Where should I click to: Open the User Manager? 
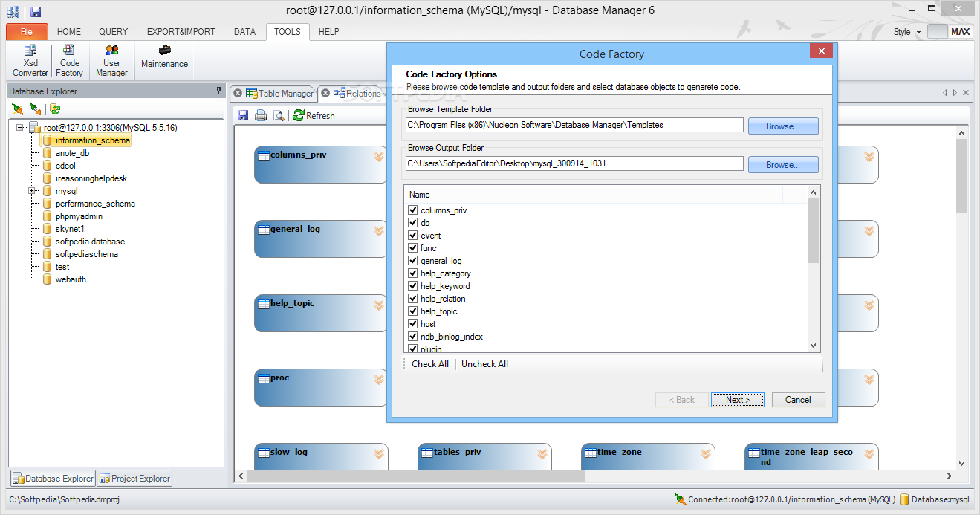pos(111,61)
